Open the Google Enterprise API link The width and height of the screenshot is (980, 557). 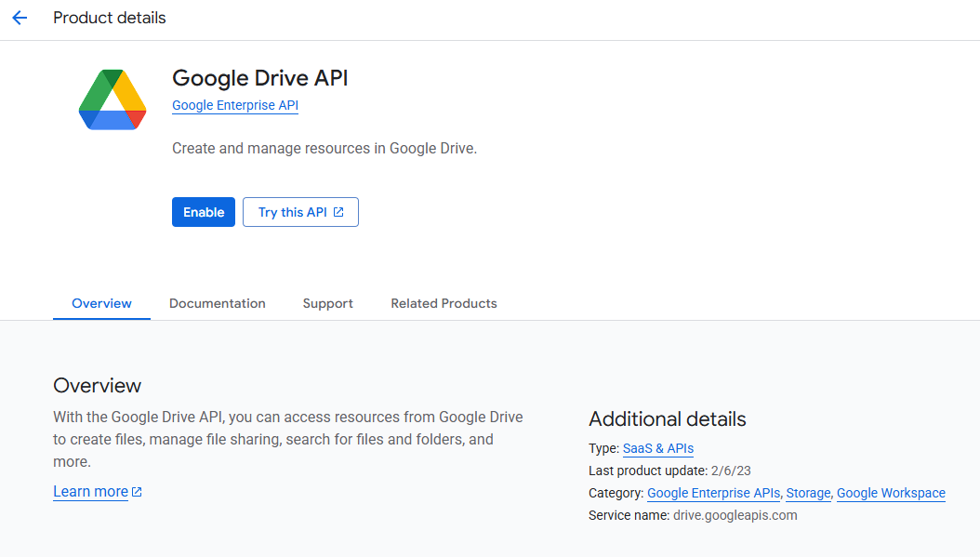point(234,105)
